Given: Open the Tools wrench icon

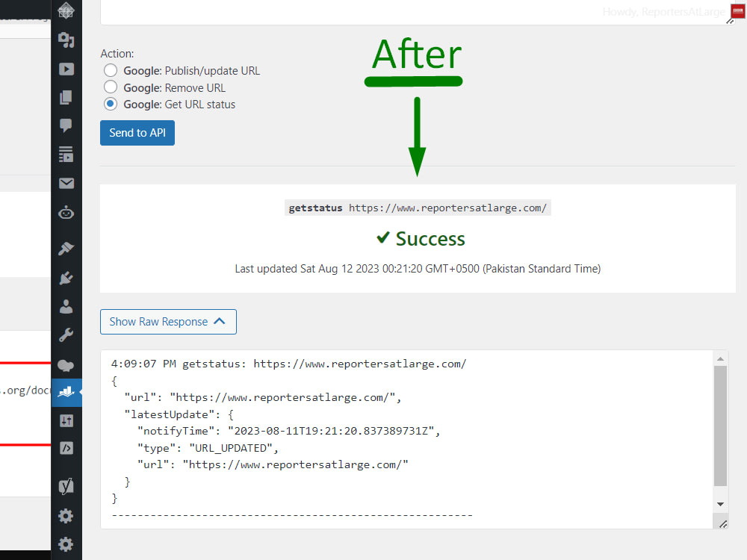Looking at the screenshot, I should [x=66, y=335].
